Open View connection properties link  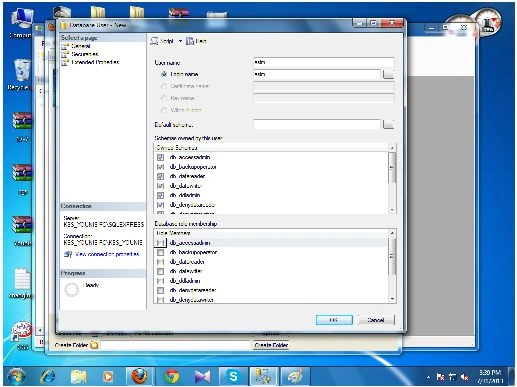point(107,254)
